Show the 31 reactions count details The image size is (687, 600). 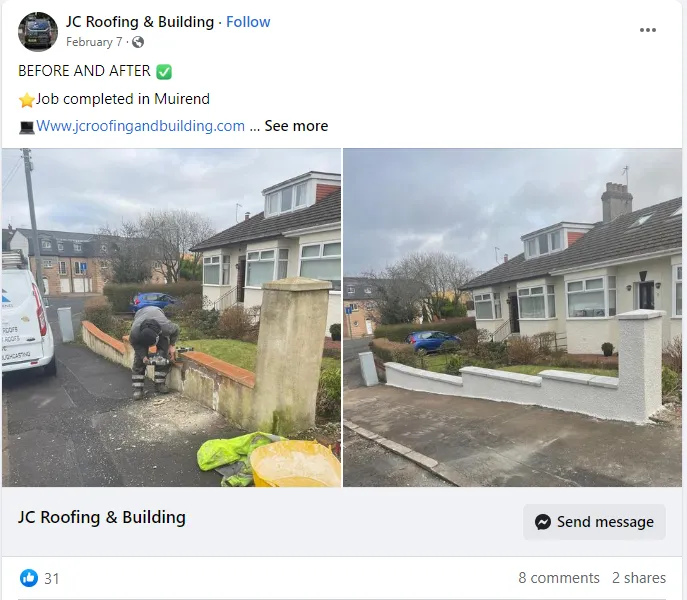tap(52, 579)
